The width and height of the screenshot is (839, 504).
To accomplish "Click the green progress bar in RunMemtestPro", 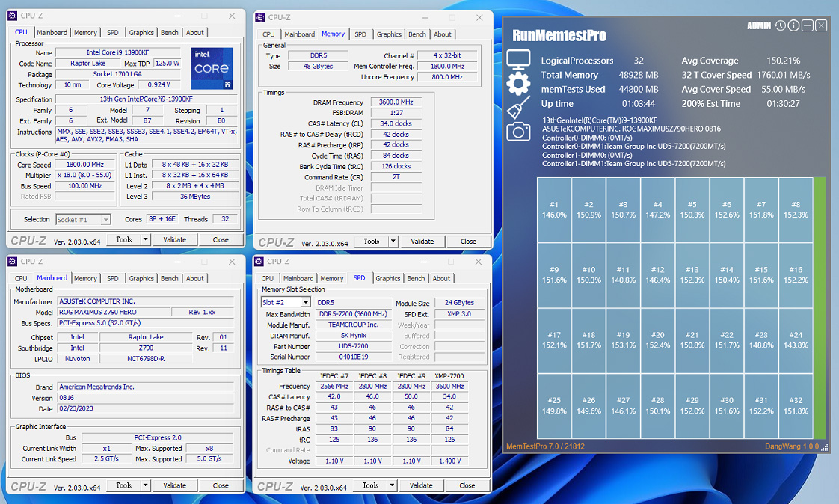I will (x=821, y=308).
